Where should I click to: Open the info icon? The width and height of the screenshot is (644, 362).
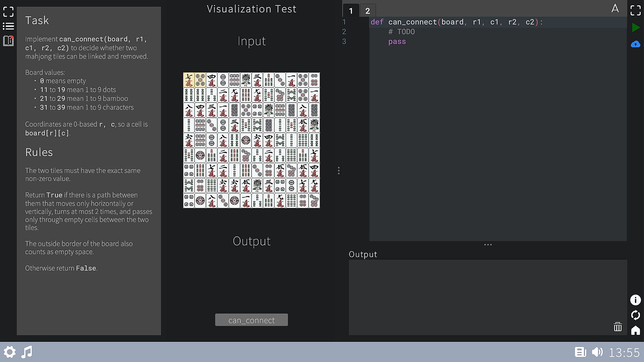coord(635,300)
